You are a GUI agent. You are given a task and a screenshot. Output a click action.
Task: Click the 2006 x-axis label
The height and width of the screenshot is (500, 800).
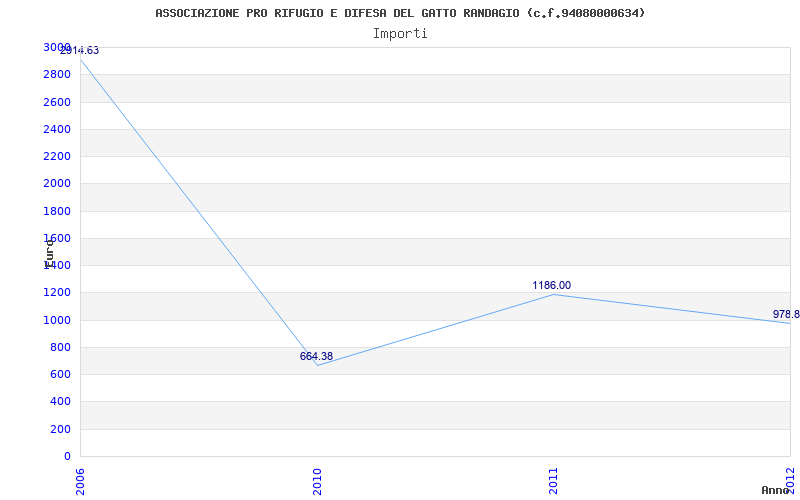pos(80,482)
